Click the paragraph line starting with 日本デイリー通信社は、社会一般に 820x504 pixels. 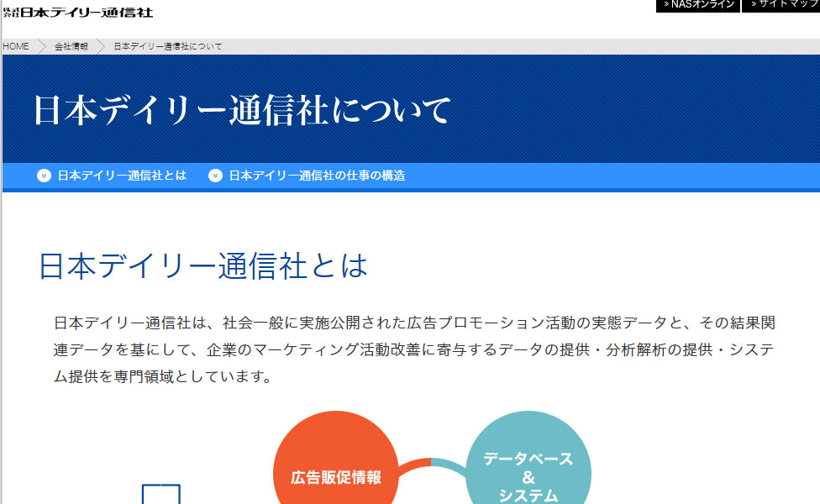point(414,323)
